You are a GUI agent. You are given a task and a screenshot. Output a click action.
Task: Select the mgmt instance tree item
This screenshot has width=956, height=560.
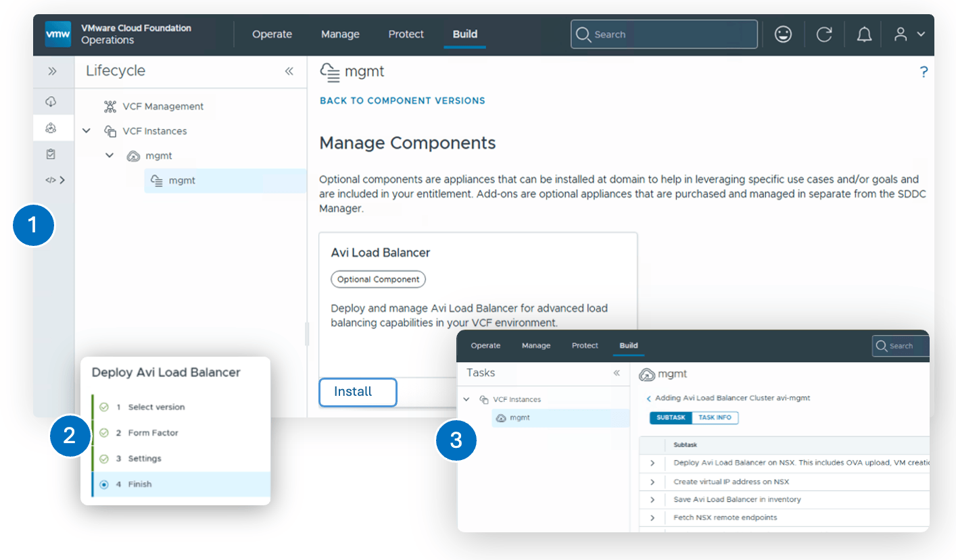(159, 155)
